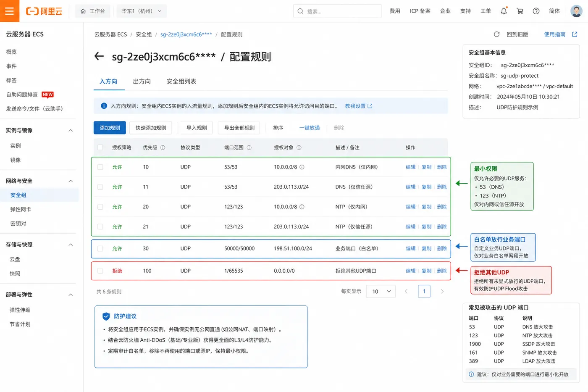Click the 添加规则 button

click(110, 128)
